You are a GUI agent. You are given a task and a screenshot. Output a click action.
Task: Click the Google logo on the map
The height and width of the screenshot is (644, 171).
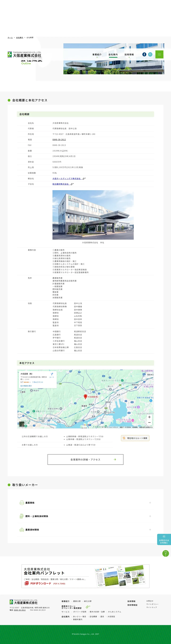tap(85, 425)
